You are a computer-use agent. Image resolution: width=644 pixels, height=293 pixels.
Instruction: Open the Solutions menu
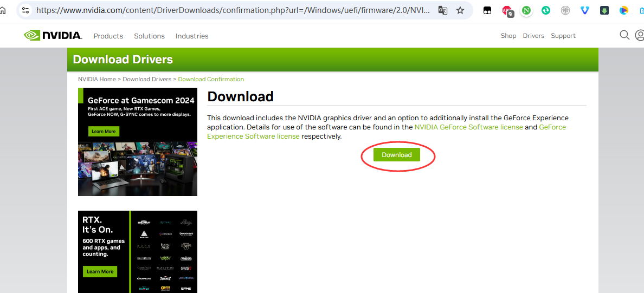[149, 36]
